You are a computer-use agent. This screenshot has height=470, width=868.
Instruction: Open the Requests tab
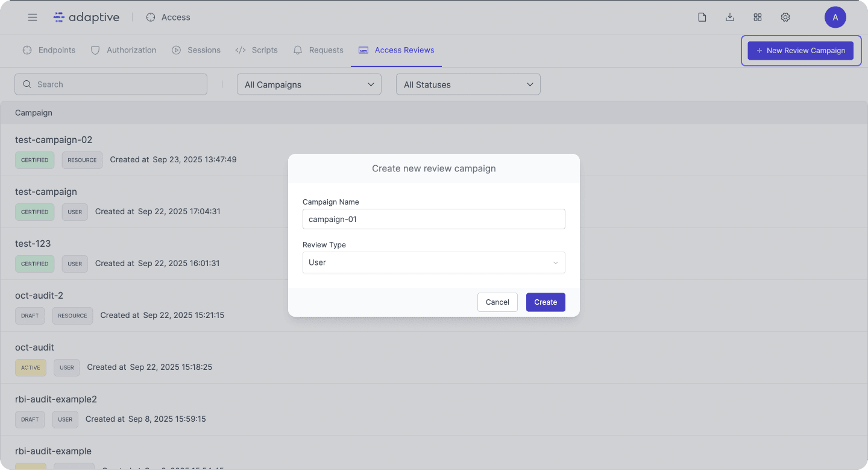pyautogui.click(x=318, y=50)
